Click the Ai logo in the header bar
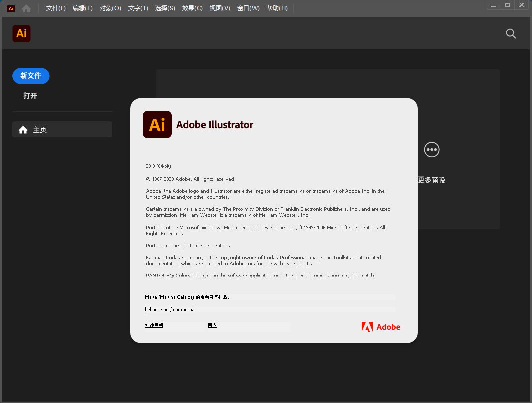532x403 pixels. pyautogui.click(x=21, y=33)
